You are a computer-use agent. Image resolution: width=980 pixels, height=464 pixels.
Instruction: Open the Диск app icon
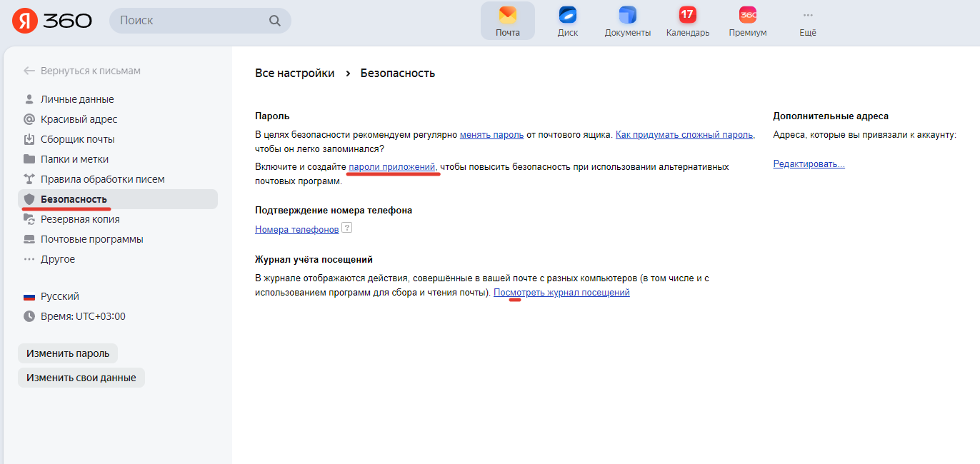click(567, 14)
